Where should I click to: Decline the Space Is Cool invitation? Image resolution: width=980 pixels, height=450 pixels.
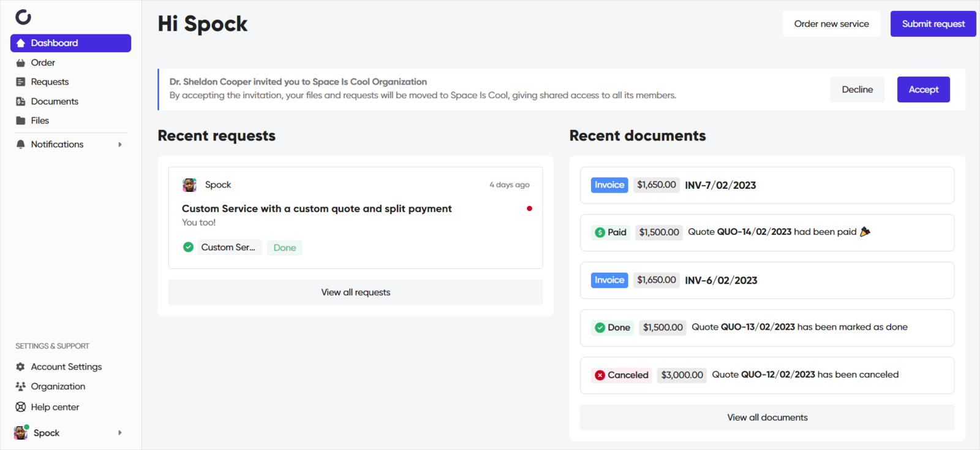tap(857, 90)
